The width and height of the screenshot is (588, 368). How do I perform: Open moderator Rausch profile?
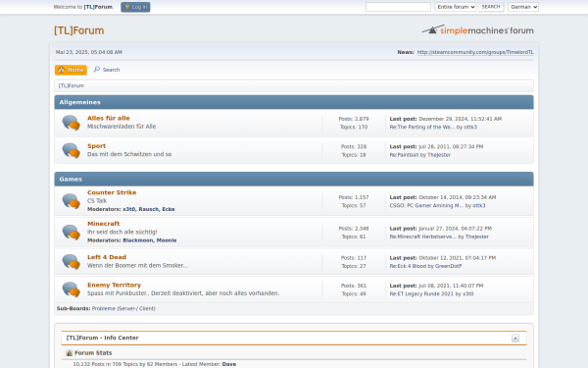149,209
